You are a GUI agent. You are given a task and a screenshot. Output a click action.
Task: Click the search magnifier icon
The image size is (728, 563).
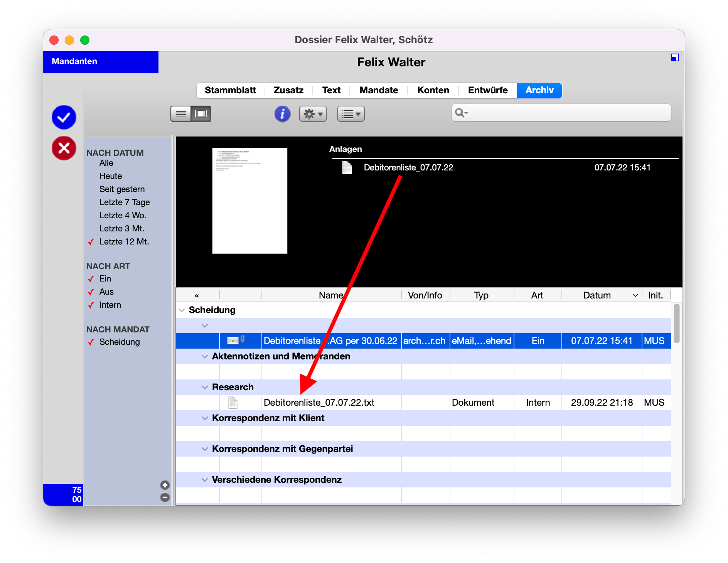click(x=461, y=113)
